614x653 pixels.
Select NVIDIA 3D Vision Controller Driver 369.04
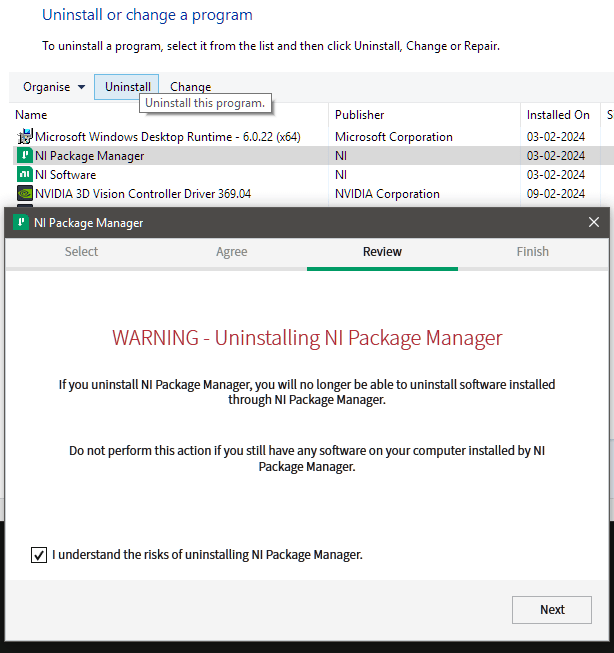(x=143, y=194)
